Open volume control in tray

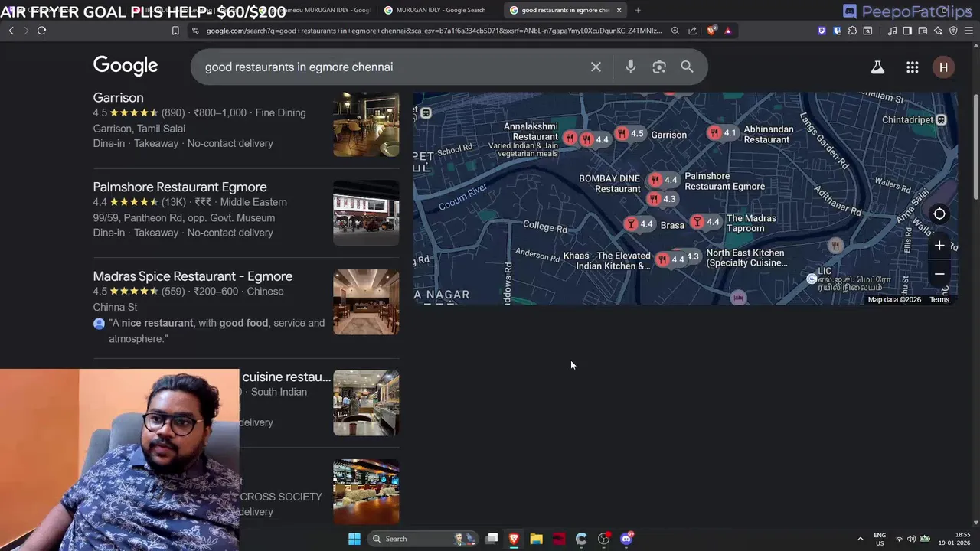click(x=911, y=539)
